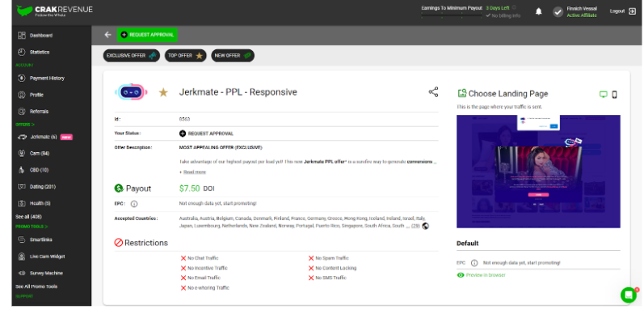Click the globe icon beside accepted countries
This screenshot has height=314, width=644.
tap(426, 226)
